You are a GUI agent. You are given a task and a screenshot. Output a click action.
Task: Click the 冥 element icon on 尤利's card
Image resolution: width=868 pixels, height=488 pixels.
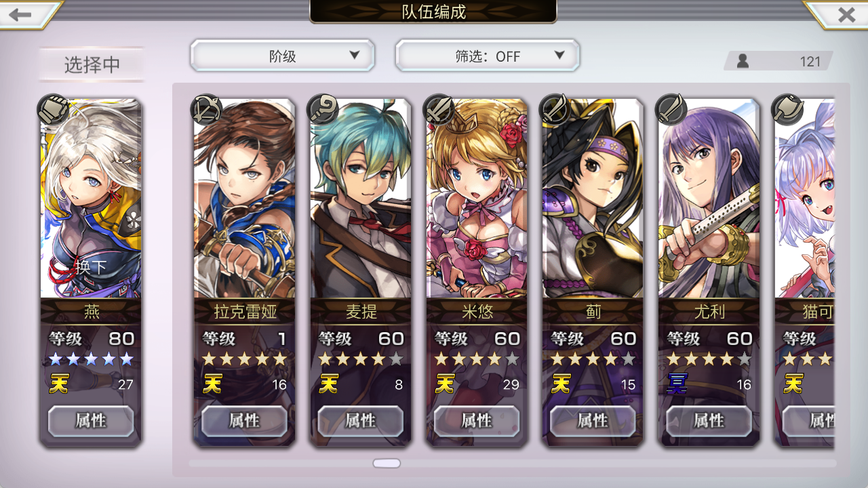point(677,384)
